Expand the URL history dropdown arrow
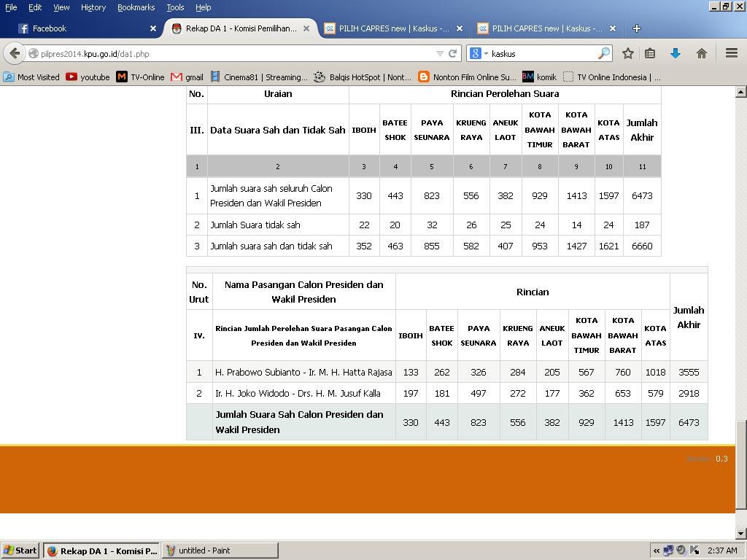Viewport: 747px width, 560px height. pyautogui.click(x=440, y=53)
